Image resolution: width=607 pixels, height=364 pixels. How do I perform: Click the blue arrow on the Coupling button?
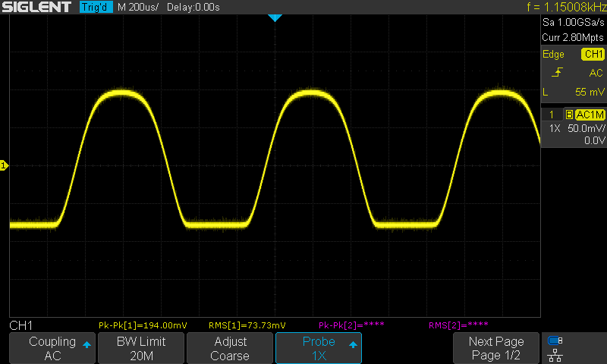click(86, 344)
